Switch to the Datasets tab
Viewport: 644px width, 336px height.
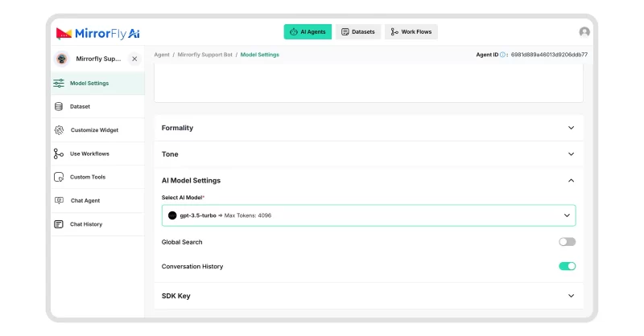[358, 32]
